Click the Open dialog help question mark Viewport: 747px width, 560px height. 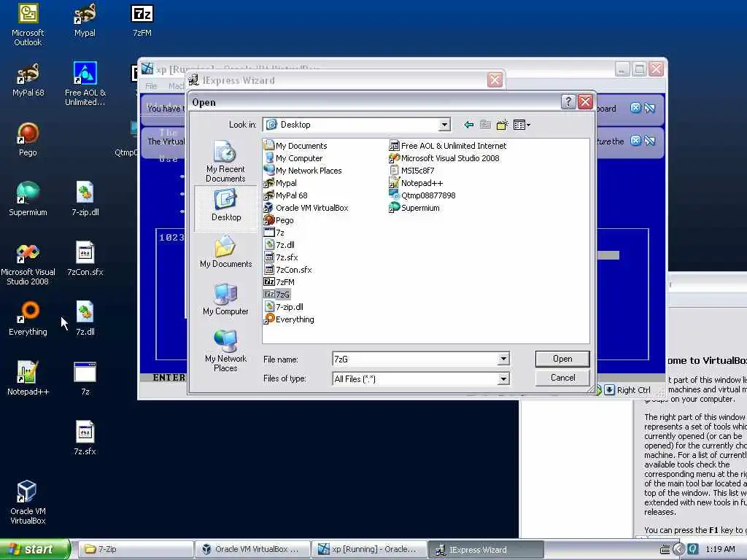[568, 101]
